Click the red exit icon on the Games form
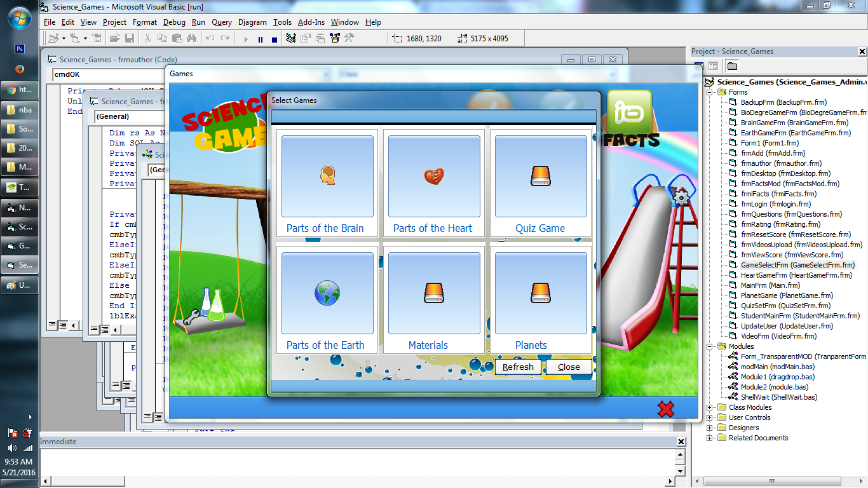The width and height of the screenshot is (868, 488). [665, 409]
